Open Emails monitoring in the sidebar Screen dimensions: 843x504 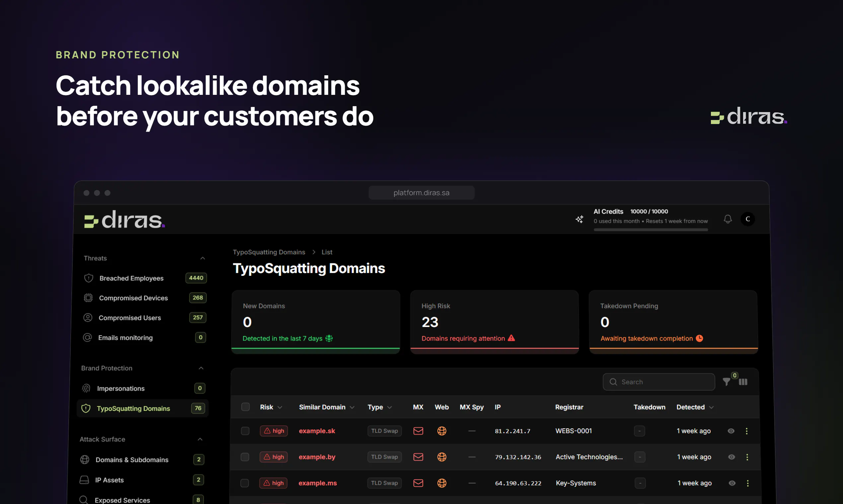tap(143, 338)
